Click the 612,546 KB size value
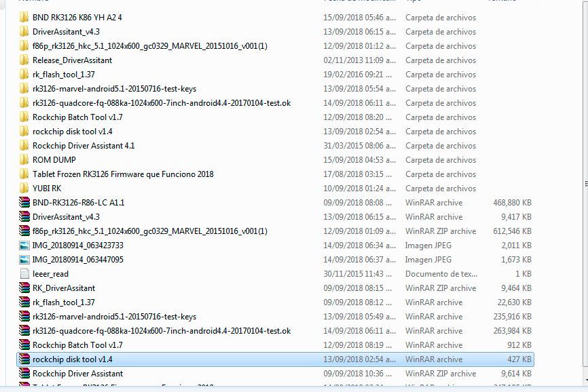588x392 pixels. coord(512,231)
